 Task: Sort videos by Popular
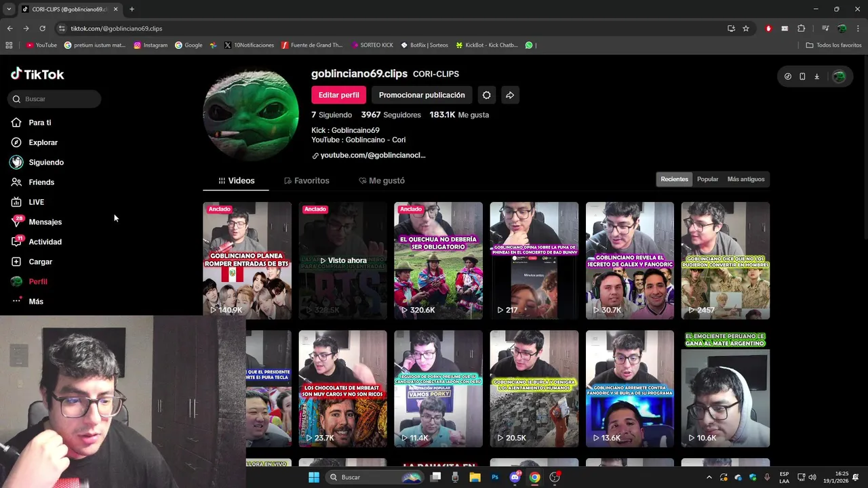tap(707, 179)
